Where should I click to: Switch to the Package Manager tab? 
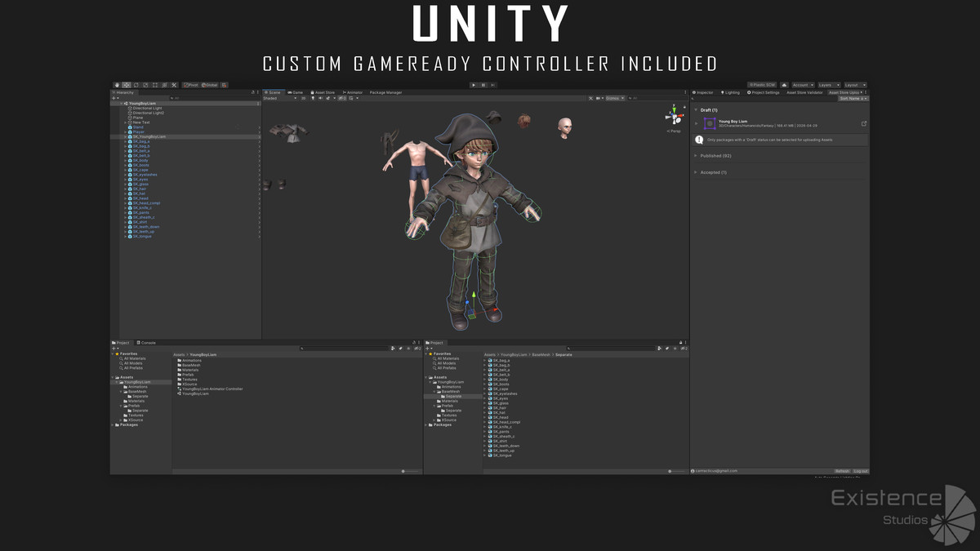386,92
